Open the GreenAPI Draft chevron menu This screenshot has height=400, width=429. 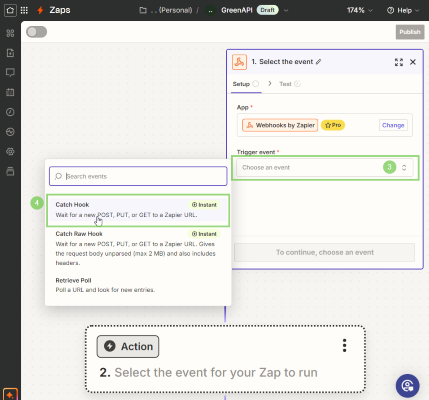(x=286, y=10)
